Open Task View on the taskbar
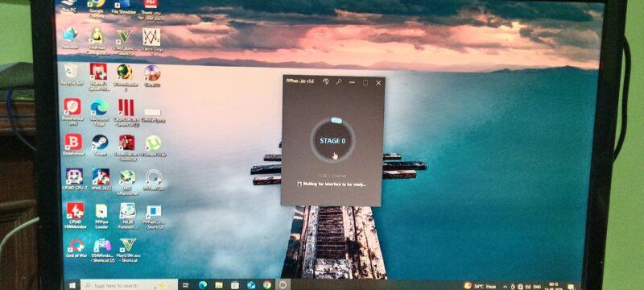Viewport: 644px width, 290px height. [x=185, y=285]
